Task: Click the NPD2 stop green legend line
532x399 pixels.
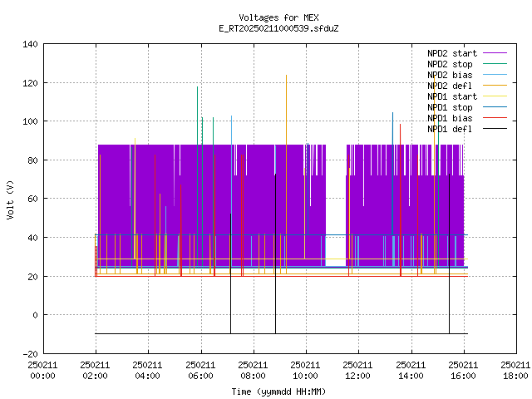Action: [x=495, y=64]
